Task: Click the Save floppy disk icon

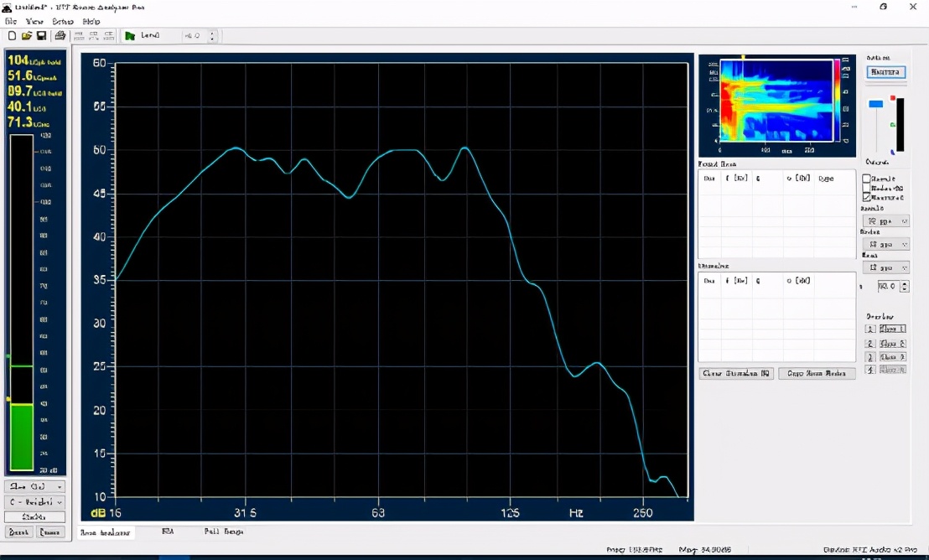Action: pos(41,35)
